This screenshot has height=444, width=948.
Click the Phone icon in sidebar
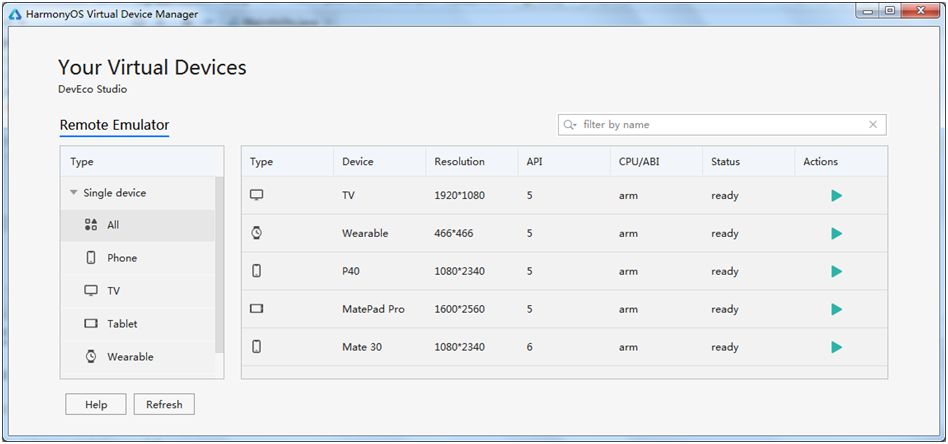tap(91, 258)
